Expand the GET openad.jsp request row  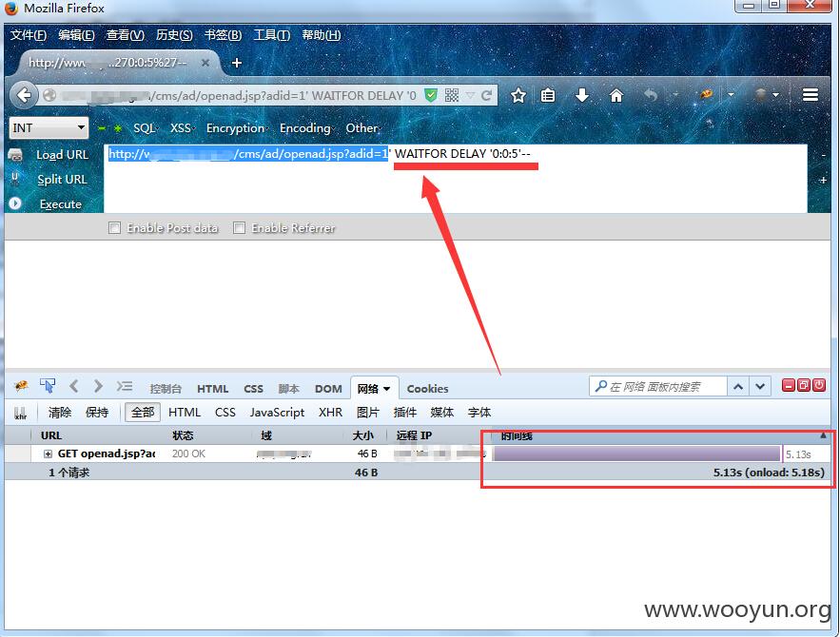(48, 454)
